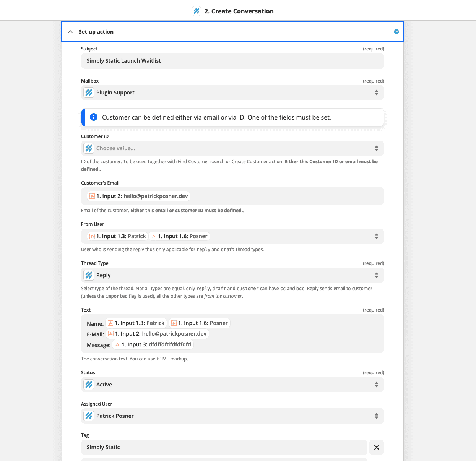
Task: Click the Message: label in Text field
Action: click(99, 345)
